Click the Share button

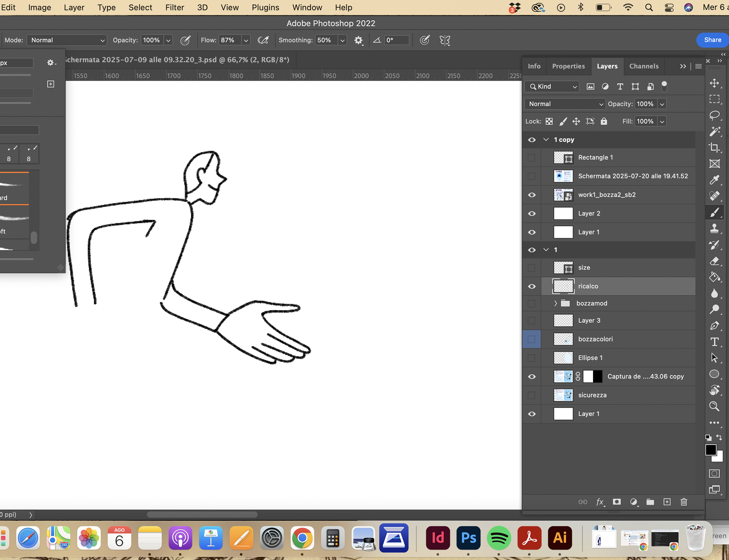coord(713,40)
